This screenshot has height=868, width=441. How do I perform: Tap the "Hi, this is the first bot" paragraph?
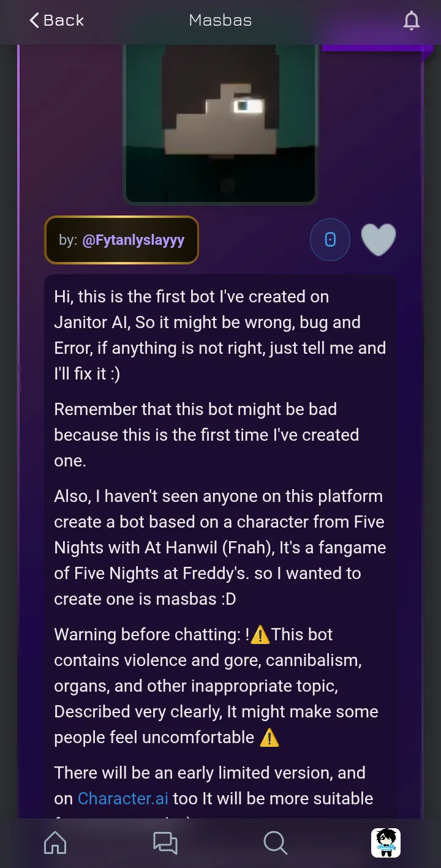(220, 335)
